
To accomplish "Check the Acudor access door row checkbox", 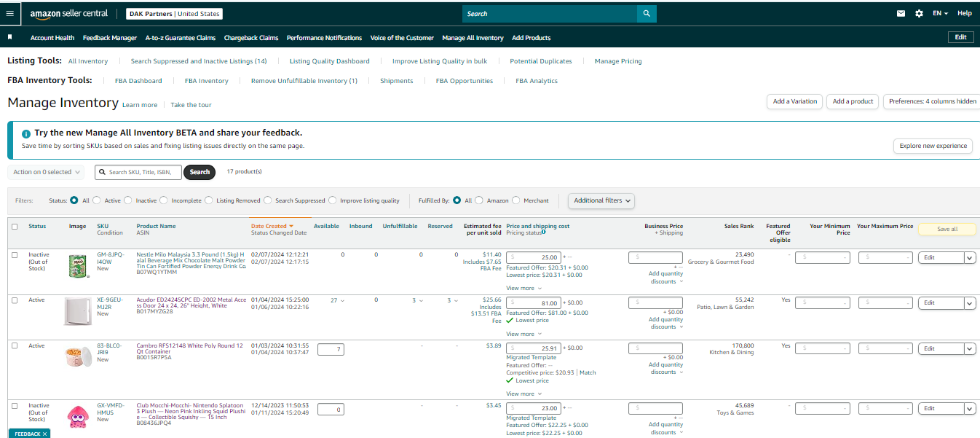I will pyautogui.click(x=15, y=300).
